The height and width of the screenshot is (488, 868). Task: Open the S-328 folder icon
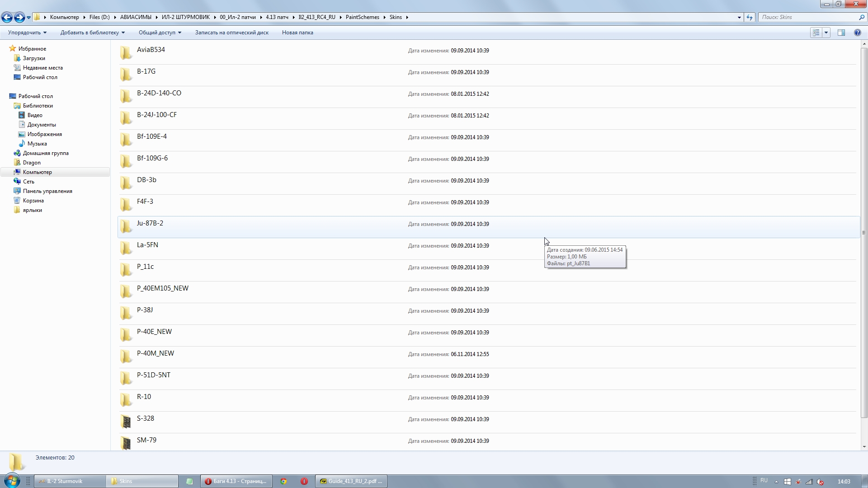point(126,422)
